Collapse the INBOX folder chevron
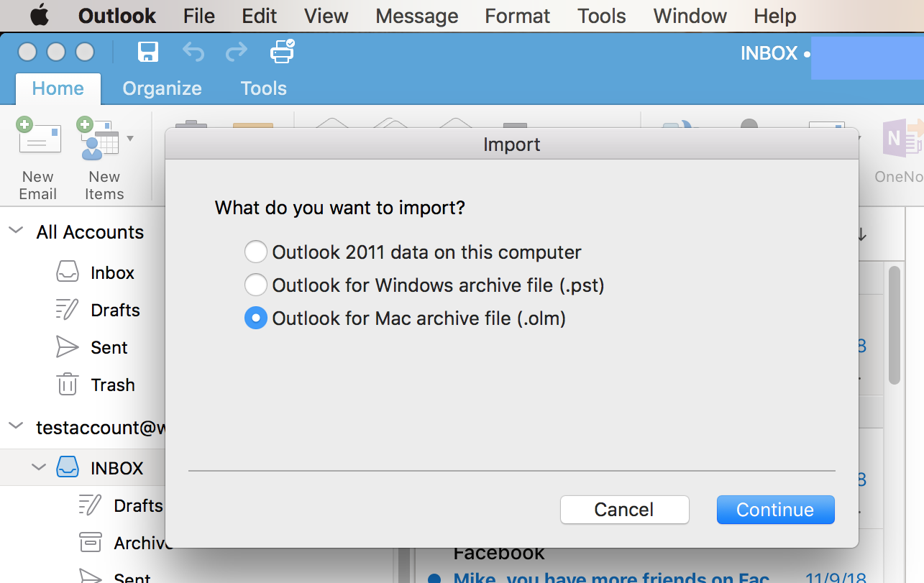This screenshot has width=924, height=583. [38, 468]
